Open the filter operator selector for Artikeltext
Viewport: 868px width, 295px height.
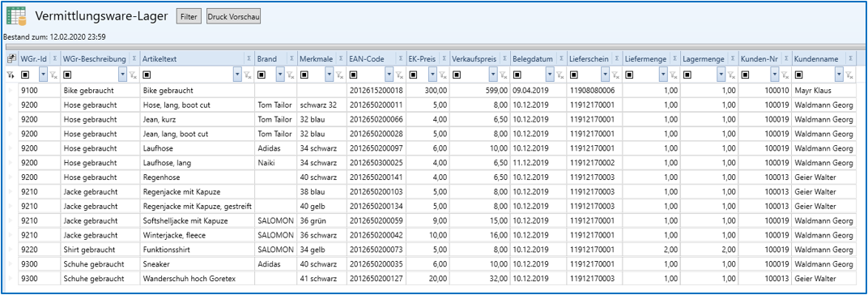[x=147, y=75]
